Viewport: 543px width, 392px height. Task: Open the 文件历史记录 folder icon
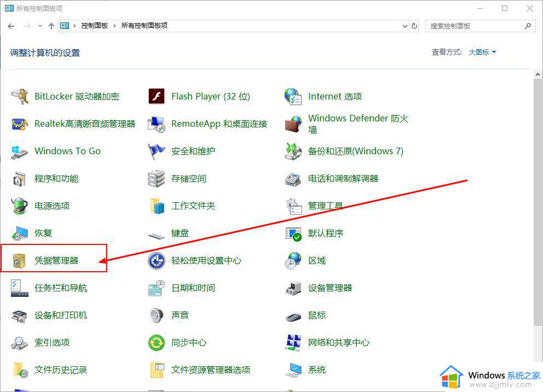20,370
